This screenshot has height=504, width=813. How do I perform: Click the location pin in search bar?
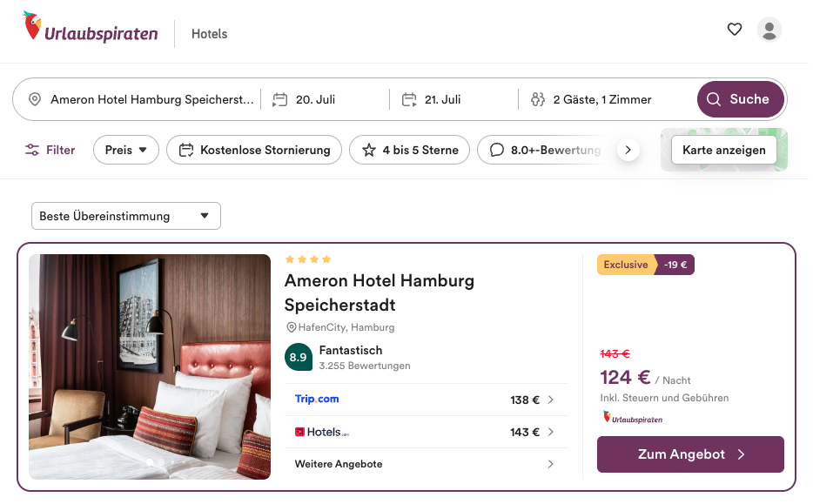click(35, 99)
